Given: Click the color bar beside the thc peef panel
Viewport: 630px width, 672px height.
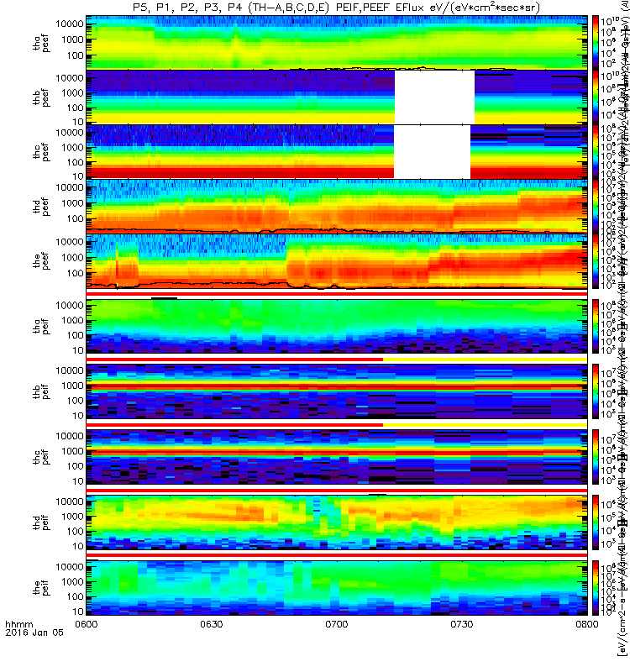Looking at the screenshot, I should pyautogui.click(x=596, y=151).
